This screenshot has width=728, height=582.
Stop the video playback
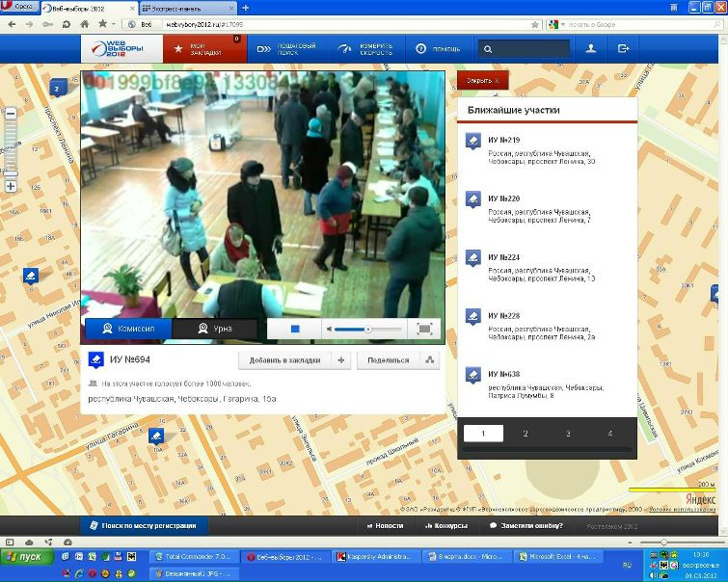295,329
